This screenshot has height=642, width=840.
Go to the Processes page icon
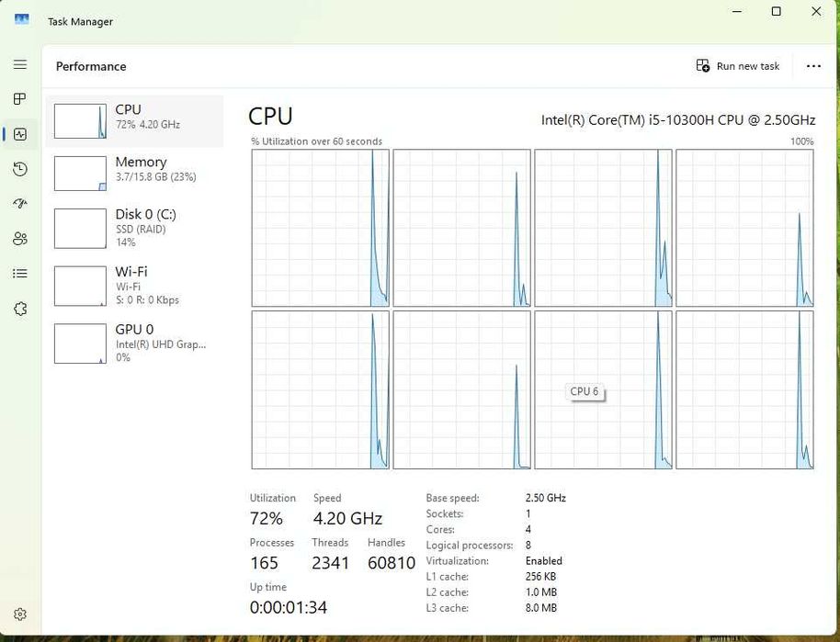pos(20,99)
